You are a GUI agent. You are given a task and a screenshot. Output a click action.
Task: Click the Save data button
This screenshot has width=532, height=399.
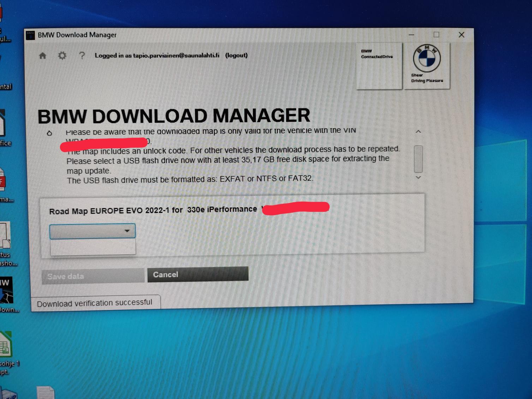click(x=93, y=276)
